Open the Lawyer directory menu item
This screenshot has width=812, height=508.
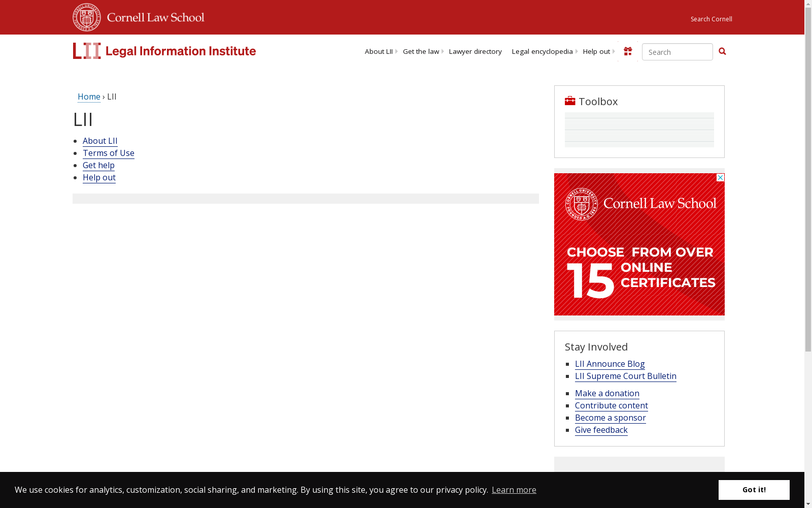[x=475, y=51]
